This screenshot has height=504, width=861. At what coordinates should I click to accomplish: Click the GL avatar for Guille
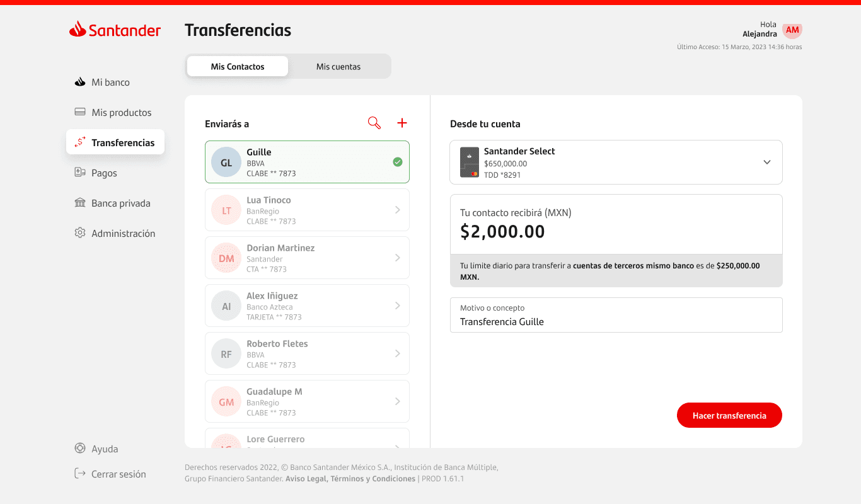[x=226, y=163]
